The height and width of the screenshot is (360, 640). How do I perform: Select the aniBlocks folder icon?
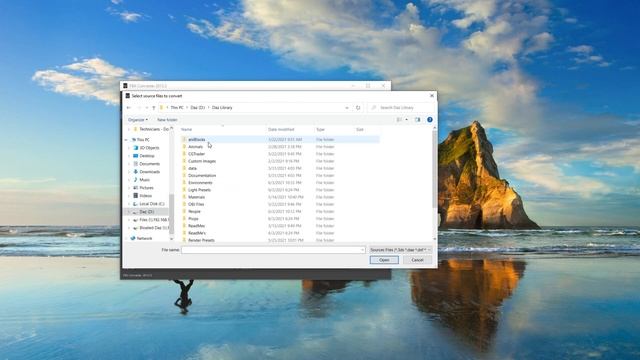[184, 140]
